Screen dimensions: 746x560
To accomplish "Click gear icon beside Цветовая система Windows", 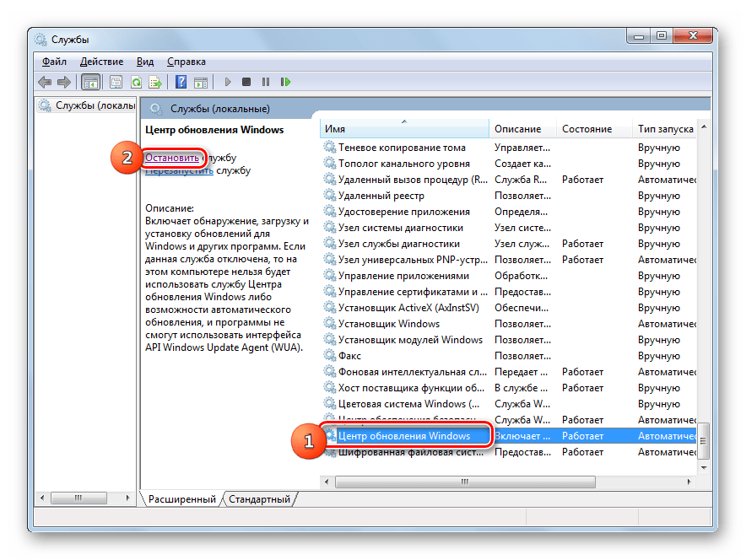I will coord(329,403).
